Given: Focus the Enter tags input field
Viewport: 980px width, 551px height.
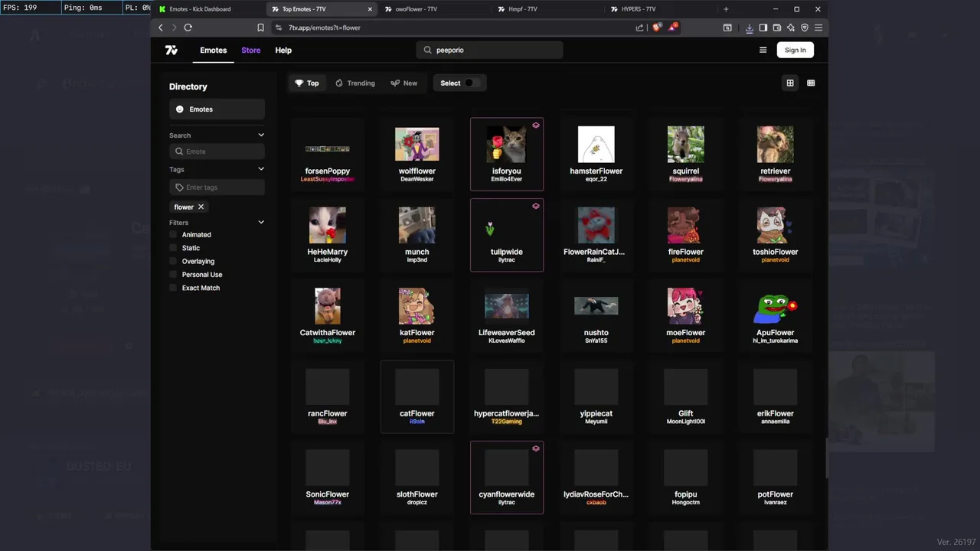Looking at the screenshot, I should coord(217,187).
